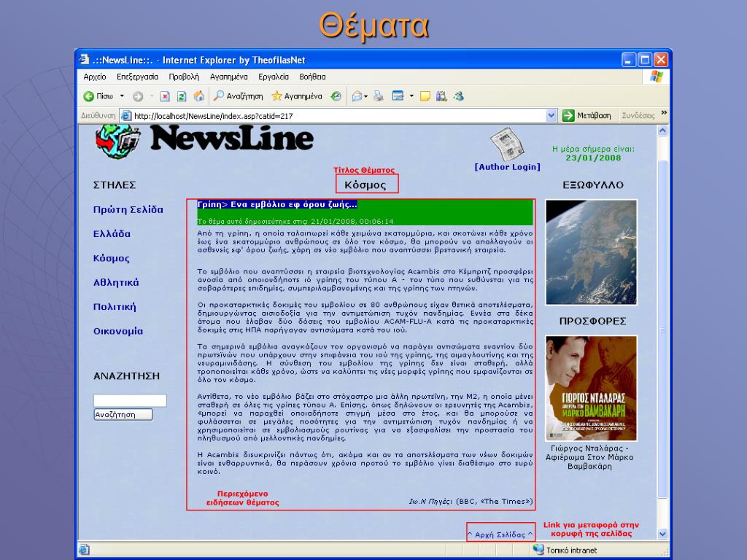
Task: Expand the address bar dropdown arrow
Action: (x=551, y=116)
